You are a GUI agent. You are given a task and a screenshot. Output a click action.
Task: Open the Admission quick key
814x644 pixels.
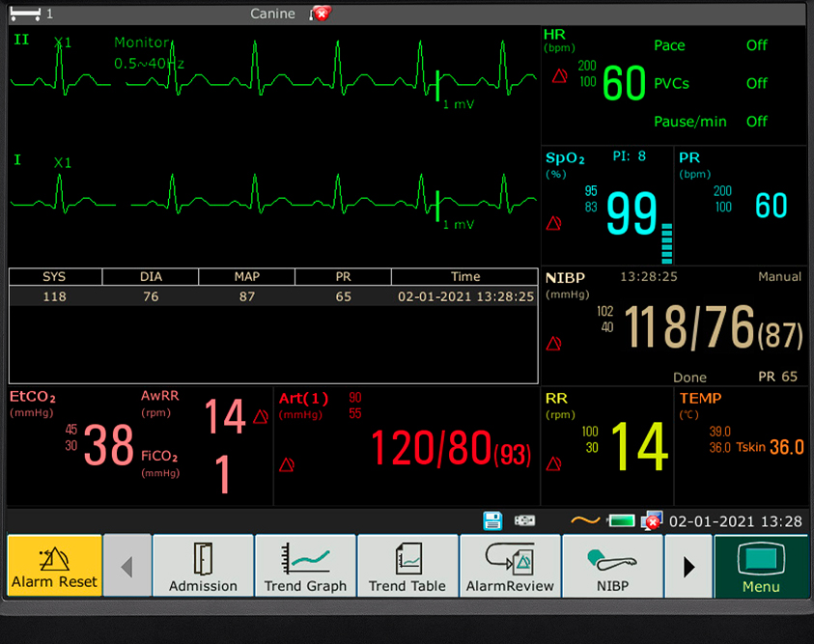pos(203,566)
